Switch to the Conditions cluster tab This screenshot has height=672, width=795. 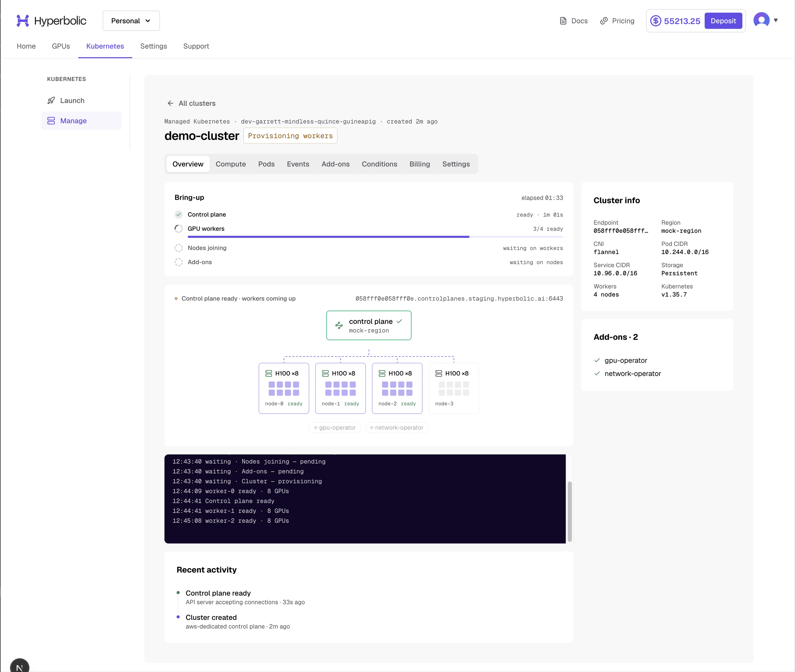click(x=379, y=164)
